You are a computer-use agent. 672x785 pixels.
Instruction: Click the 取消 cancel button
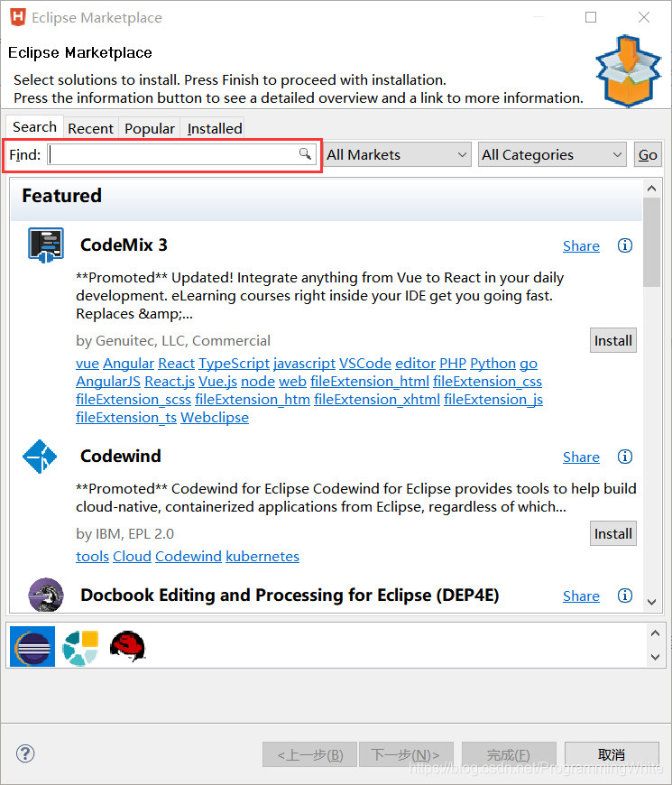point(612,754)
